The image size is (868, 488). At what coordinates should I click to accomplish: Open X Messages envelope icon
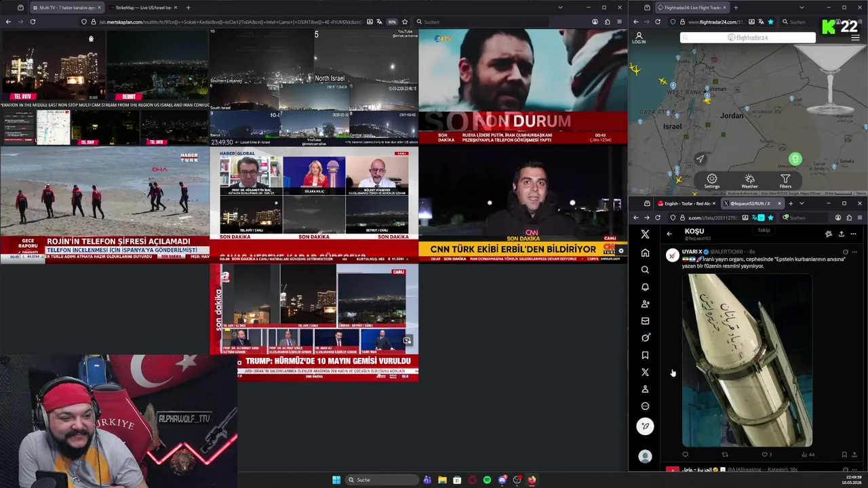pyautogui.click(x=645, y=321)
